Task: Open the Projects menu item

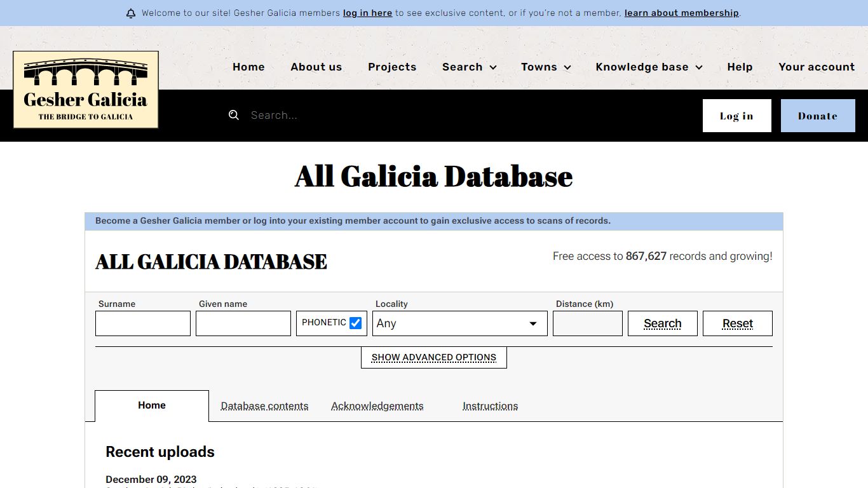Action: [392, 67]
